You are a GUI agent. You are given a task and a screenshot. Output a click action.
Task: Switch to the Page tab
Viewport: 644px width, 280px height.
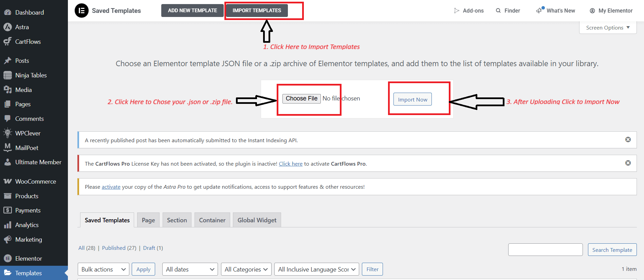point(148,220)
